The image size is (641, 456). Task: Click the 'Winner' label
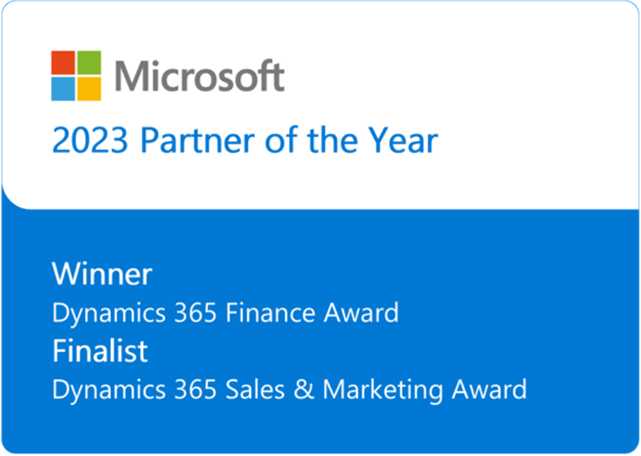[102, 273]
